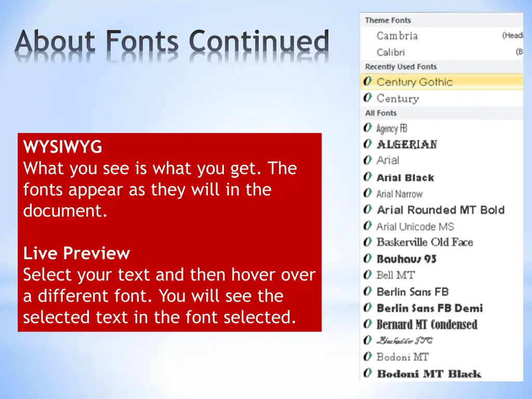Click the TrueType icon beside Agency FB

coord(367,128)
